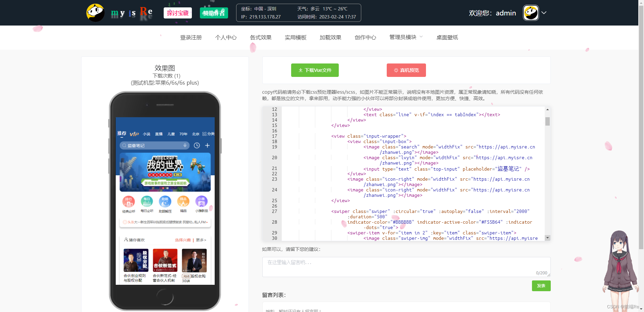This screenshot has width=644, height=312.
Task: Open the 我的世界 Minecraft banner
Action: click(x=165, y=172)
